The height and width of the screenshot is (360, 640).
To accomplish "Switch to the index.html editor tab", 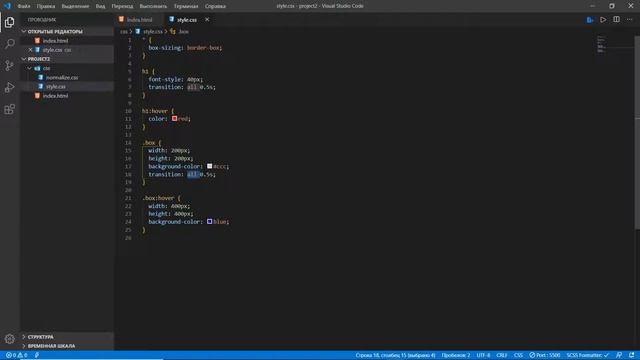I will (139, 20).
